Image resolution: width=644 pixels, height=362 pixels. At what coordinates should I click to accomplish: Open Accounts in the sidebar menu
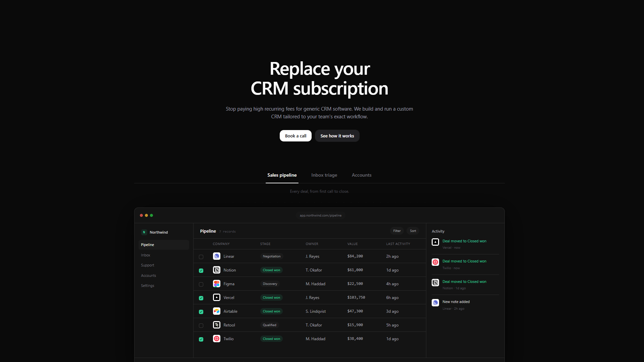(x=164, y=276)
